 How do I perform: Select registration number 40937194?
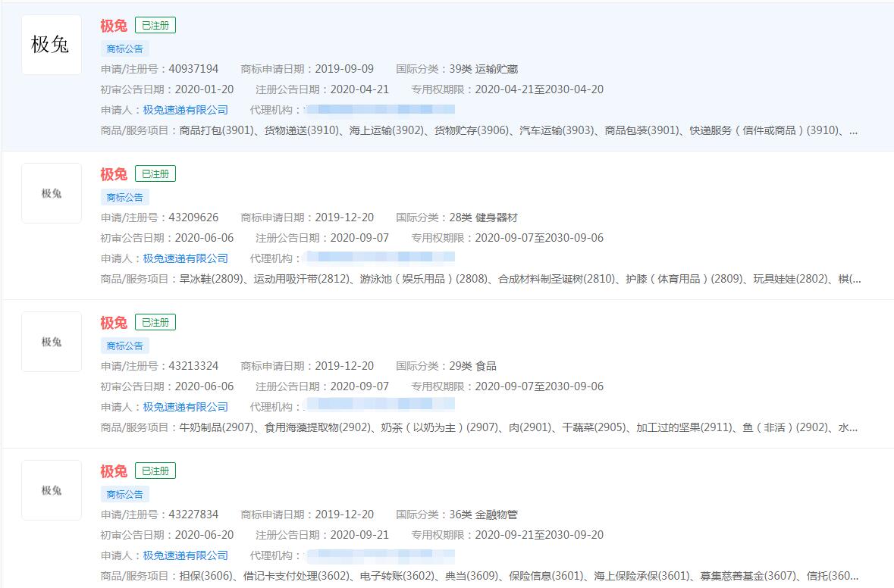coord(193,69)
